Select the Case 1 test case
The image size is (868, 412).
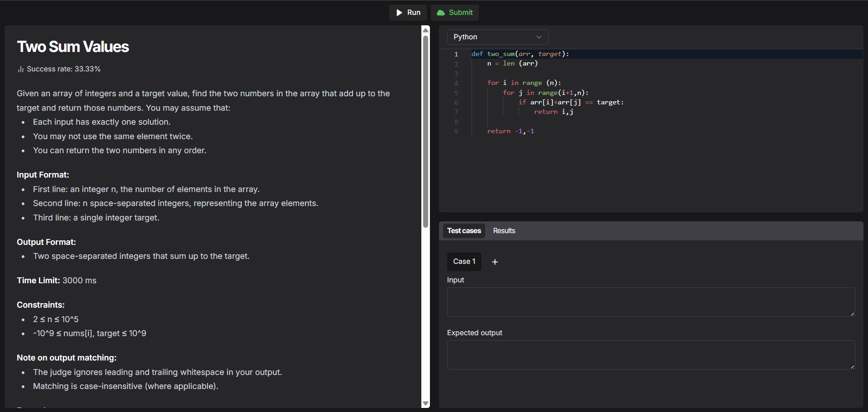pos(464,262)
